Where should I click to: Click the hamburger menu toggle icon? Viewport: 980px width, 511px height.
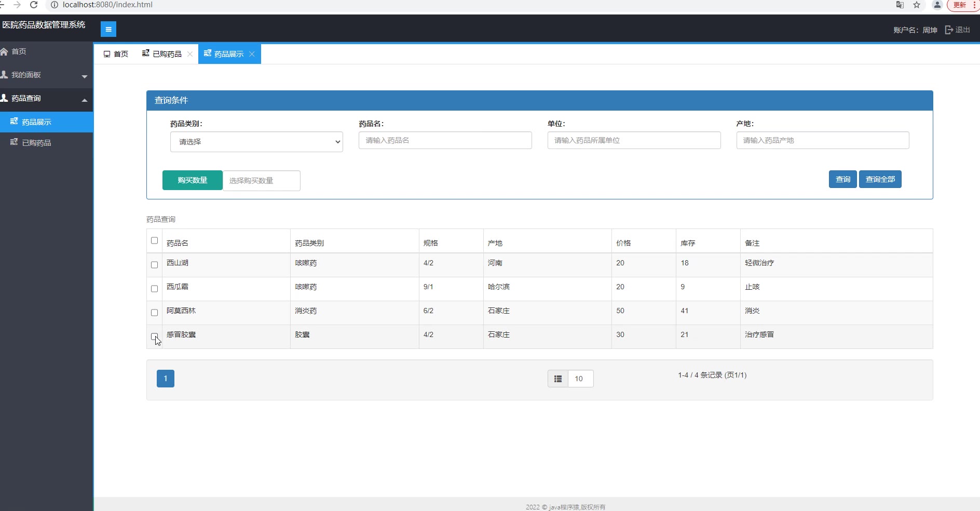tap(108, 30)
